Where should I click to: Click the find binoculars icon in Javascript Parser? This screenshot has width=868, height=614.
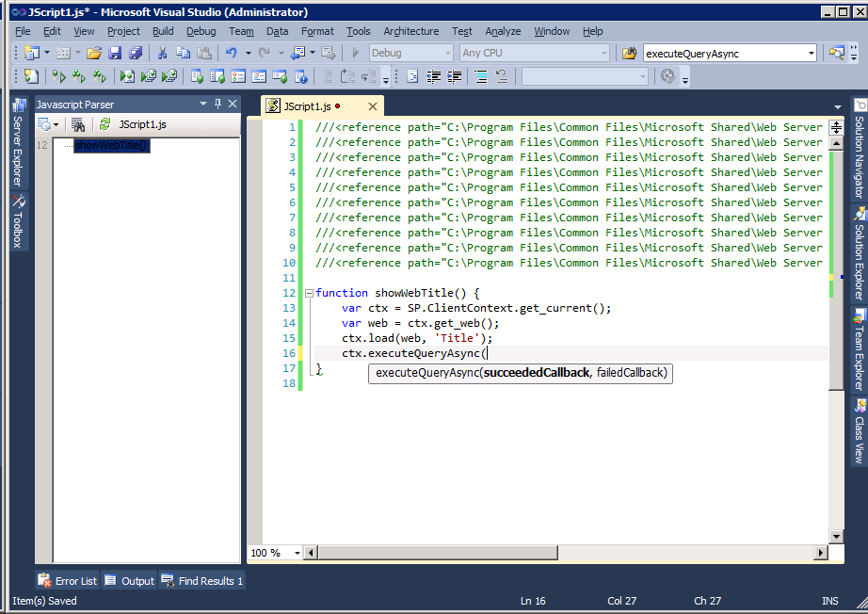(x=78, y=124)
